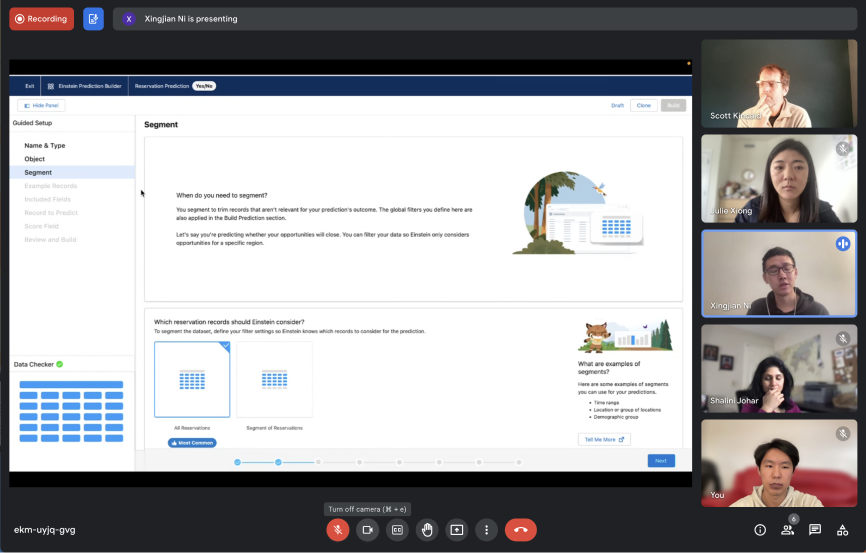Raise hand in the meeting

427,530
